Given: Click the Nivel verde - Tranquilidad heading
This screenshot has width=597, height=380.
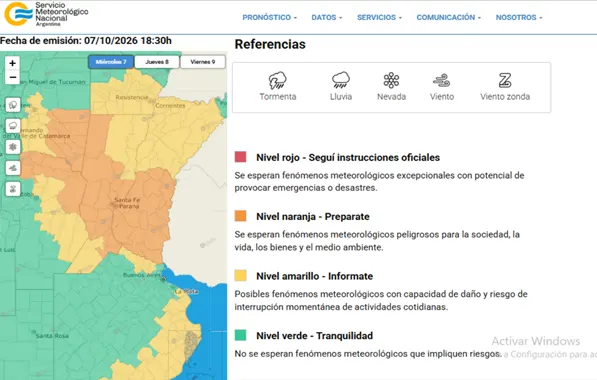Looking at the screenshot, I should (x=314, y=336).
